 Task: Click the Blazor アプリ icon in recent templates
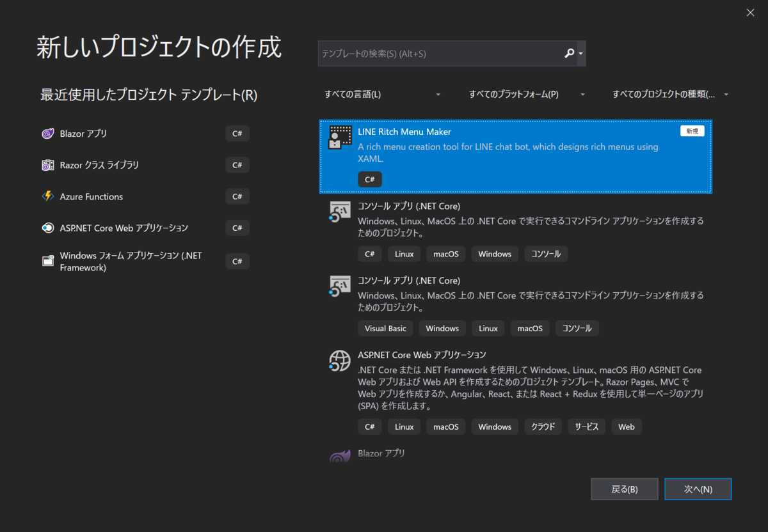pyautogui.click(x=47, y=134)
